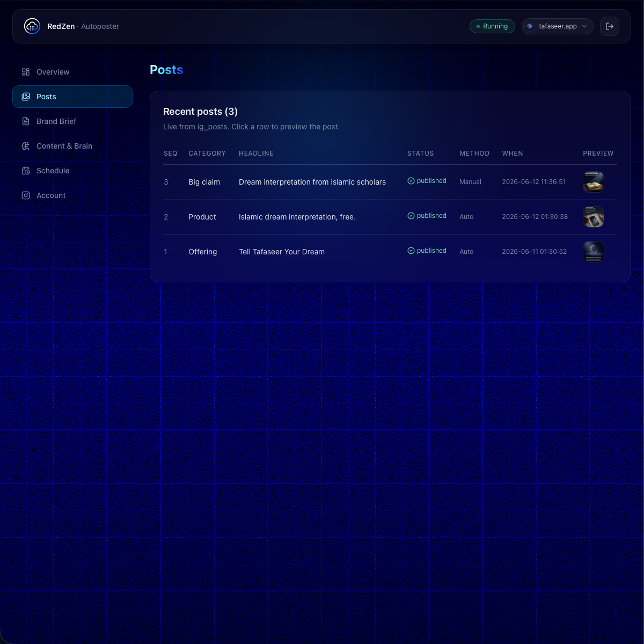Click the Content & Brain icon
644x644 pixels.
point(26,146)
